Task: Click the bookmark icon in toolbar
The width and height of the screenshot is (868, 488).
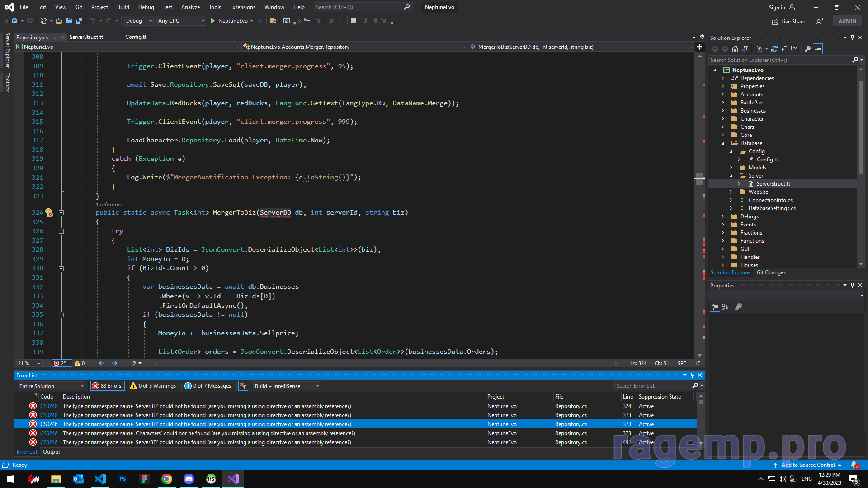Action: point(354,21)
